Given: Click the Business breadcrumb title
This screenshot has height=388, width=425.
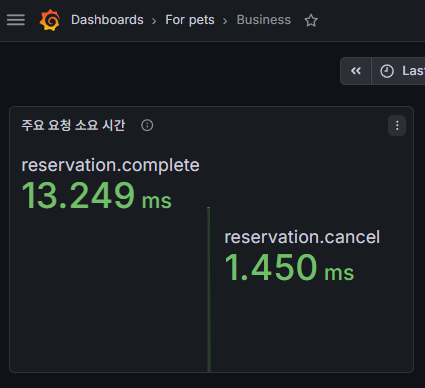Looking at the screenshot, I should [264, 20].
